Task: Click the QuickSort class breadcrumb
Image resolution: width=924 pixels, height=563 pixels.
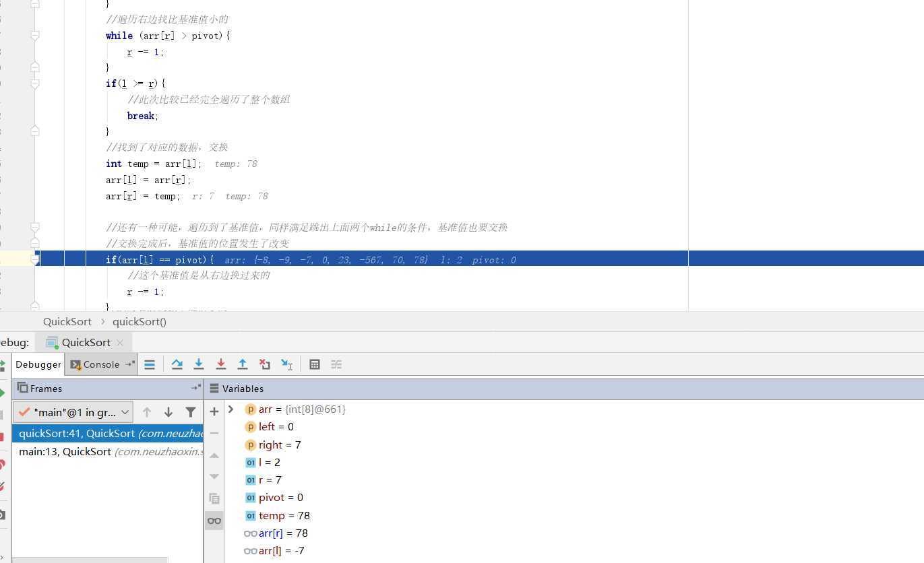Action: coord(67,321)
